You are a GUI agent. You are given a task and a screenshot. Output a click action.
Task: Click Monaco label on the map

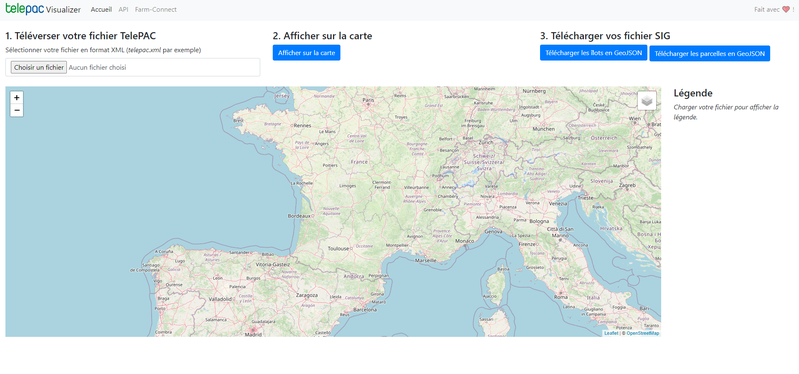point(464,241)
